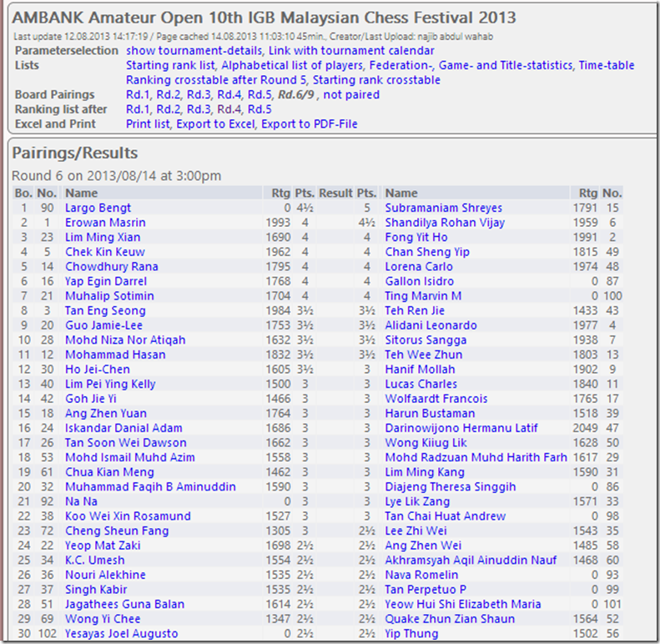
Task: Open player Erowan Masrin
Action: point(105,223)
